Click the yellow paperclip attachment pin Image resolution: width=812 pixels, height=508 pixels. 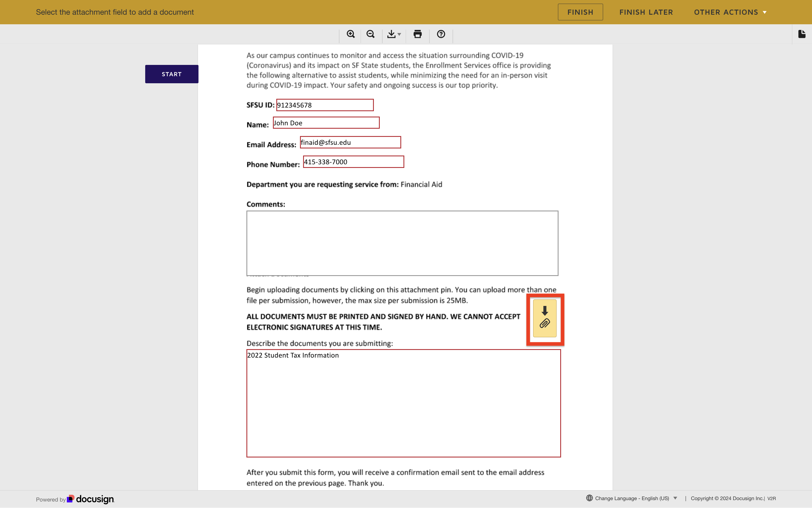click(545, 318)
